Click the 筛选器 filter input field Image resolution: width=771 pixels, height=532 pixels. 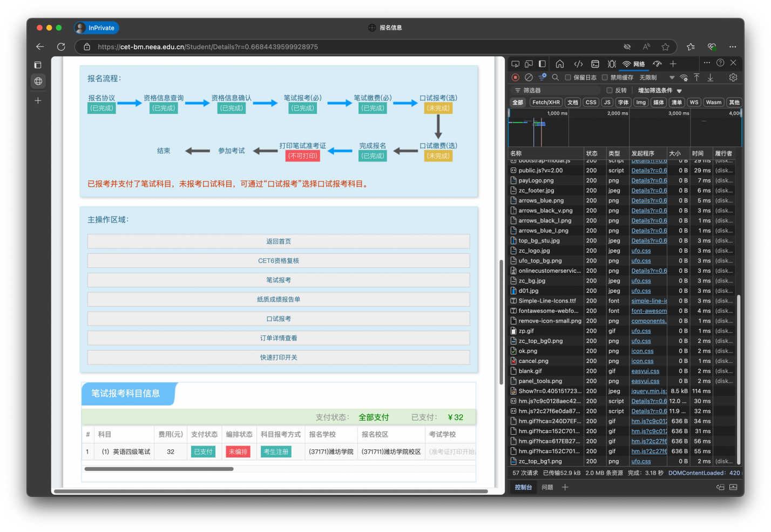(556, 90)
